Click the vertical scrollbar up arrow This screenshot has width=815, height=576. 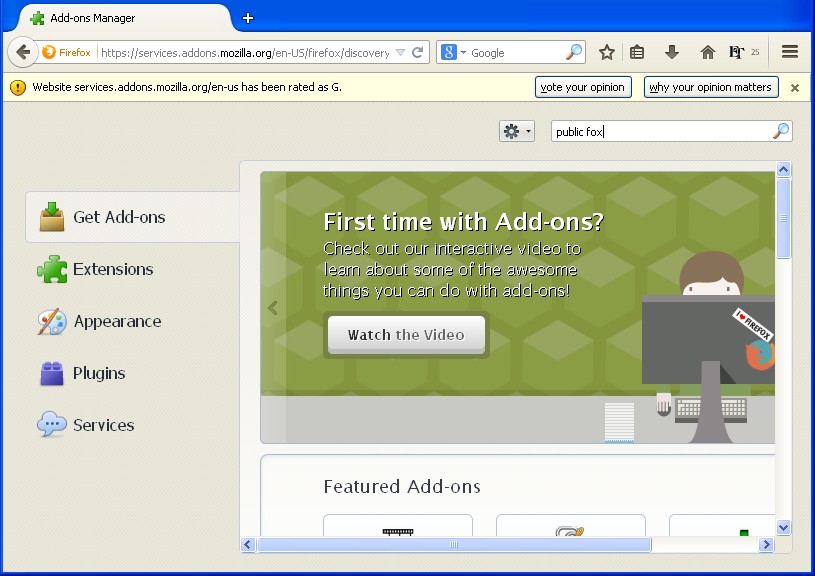(783, 169)
